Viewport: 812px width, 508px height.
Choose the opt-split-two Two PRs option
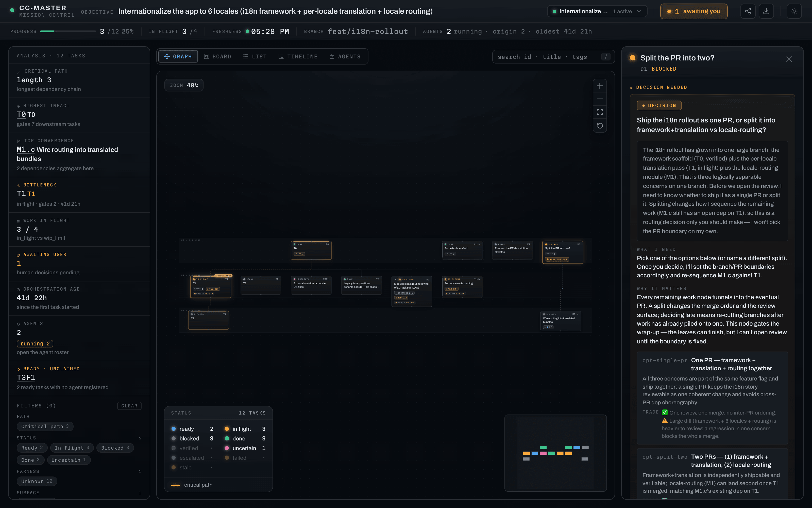click(x=712, y=474)
